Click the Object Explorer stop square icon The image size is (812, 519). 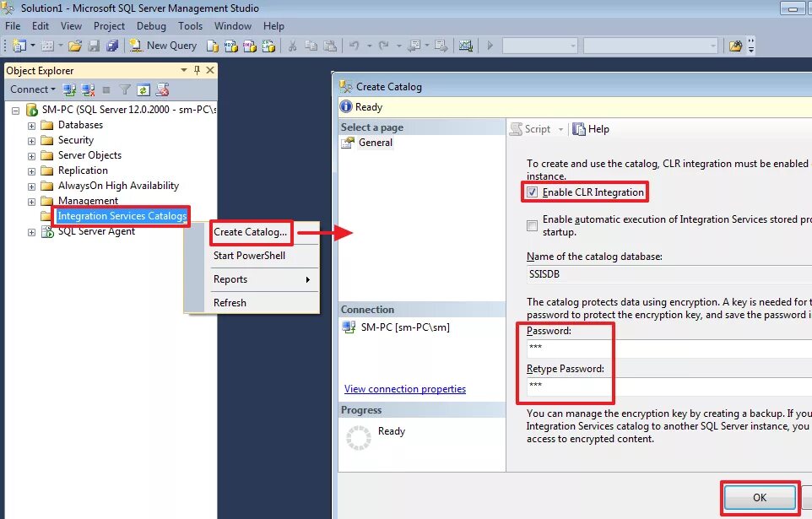coord(106,89)
